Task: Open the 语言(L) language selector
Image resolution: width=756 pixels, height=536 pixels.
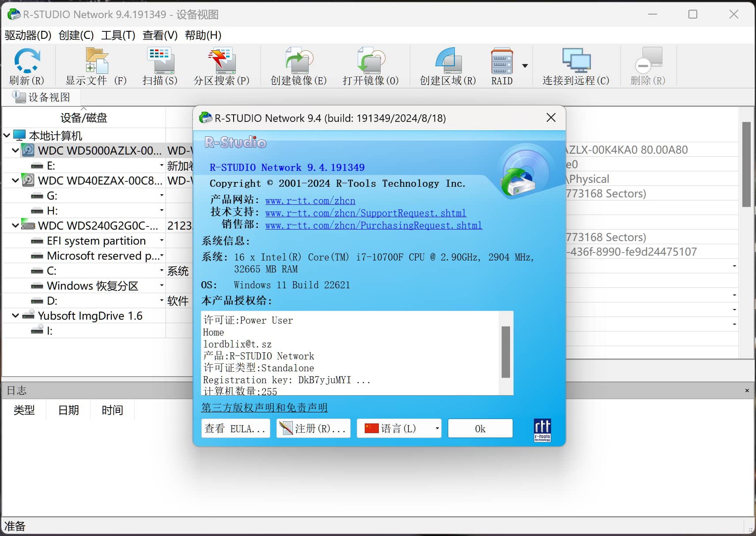Action: point(398,428)
